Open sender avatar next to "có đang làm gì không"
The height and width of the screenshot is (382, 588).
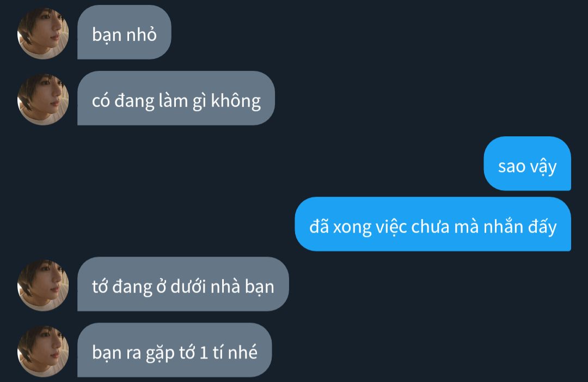click(x=43, y=99)
